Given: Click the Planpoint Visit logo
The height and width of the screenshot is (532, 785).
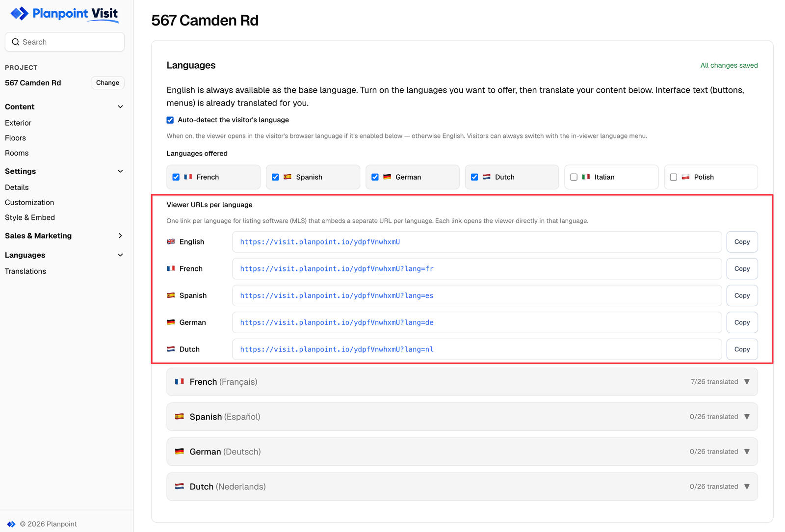Looking at the screenshot, I should [x=65, y=14].
